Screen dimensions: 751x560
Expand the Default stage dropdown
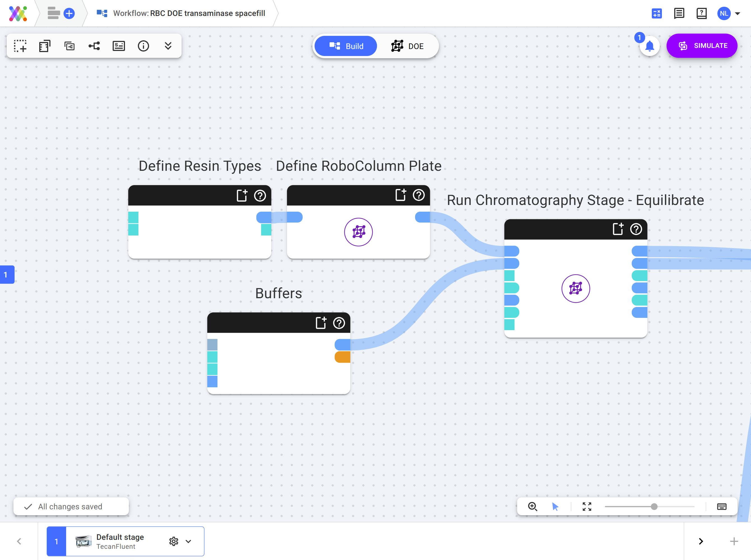pyautogui.click(x=189, y=541)
